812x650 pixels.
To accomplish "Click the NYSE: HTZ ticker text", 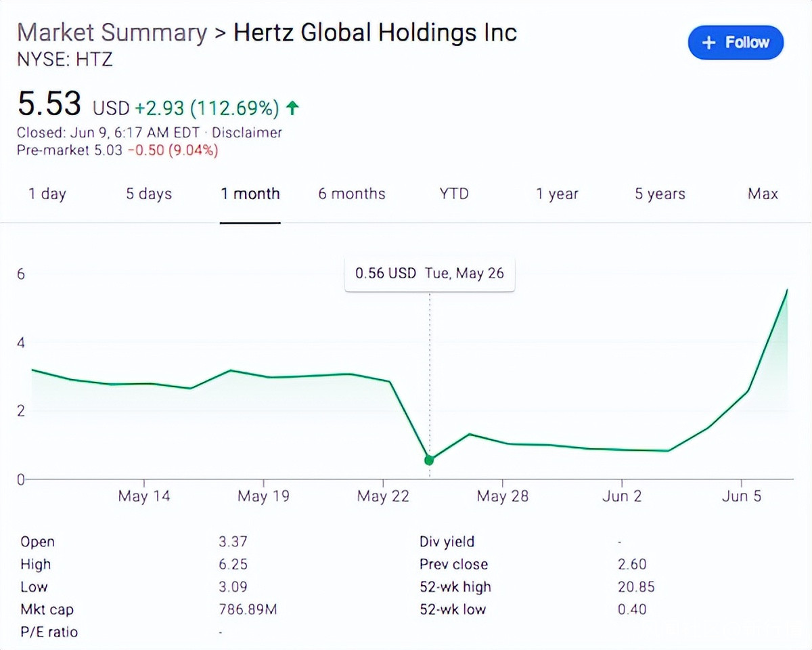I will [x=64, y=60].
